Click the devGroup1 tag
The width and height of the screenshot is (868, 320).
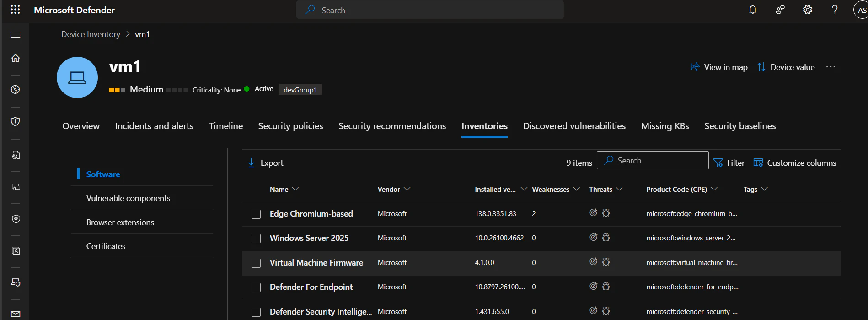click(x=300, y=90)
